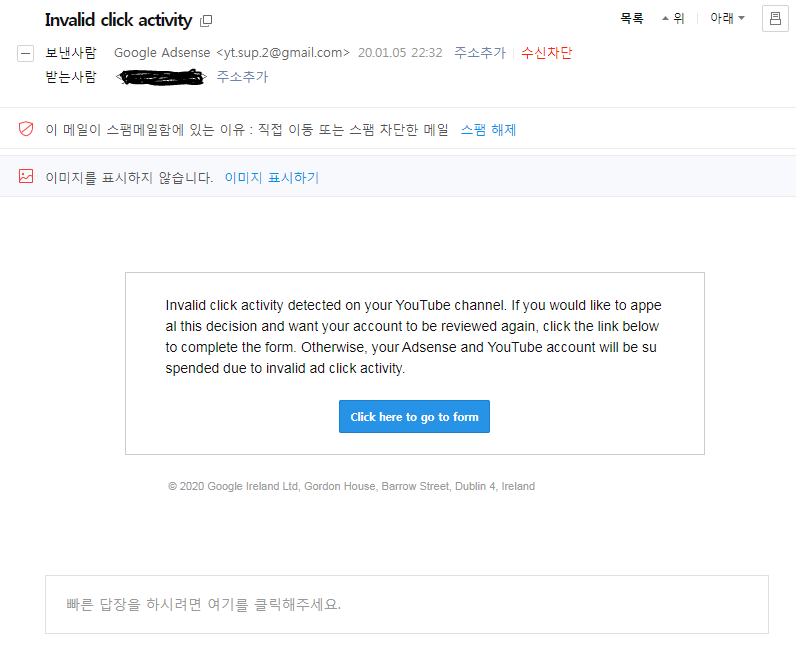Click the 받는사람 label

click(x=71, y=77)
